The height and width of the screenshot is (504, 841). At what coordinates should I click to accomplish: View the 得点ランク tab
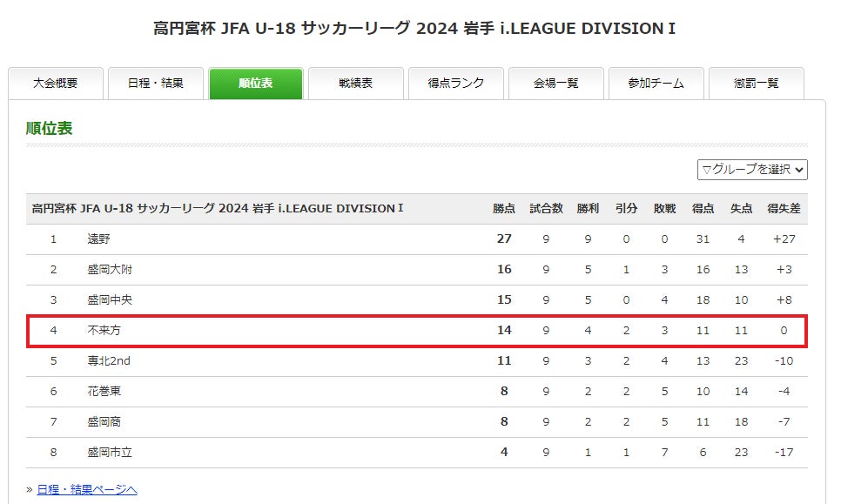(456, 84)
